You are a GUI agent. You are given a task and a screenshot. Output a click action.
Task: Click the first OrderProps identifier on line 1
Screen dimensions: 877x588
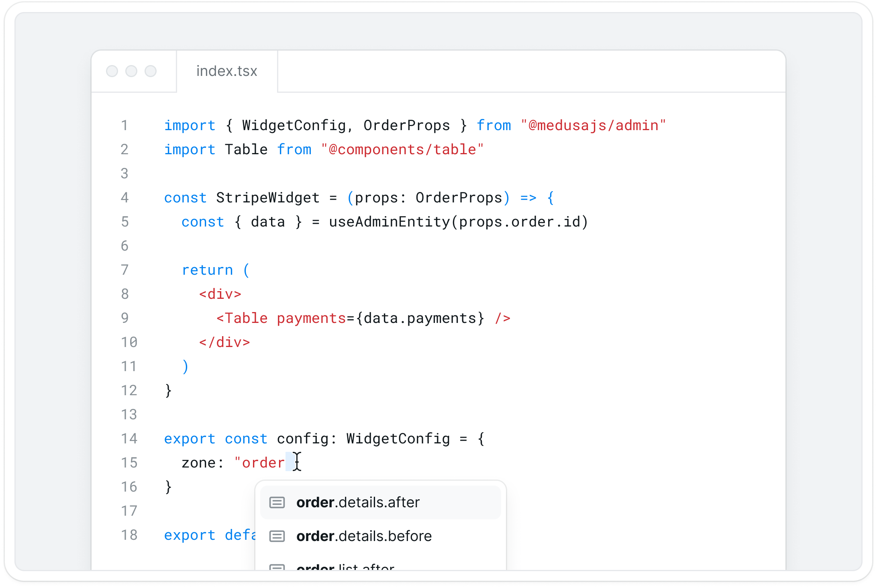tap(407, 125)
